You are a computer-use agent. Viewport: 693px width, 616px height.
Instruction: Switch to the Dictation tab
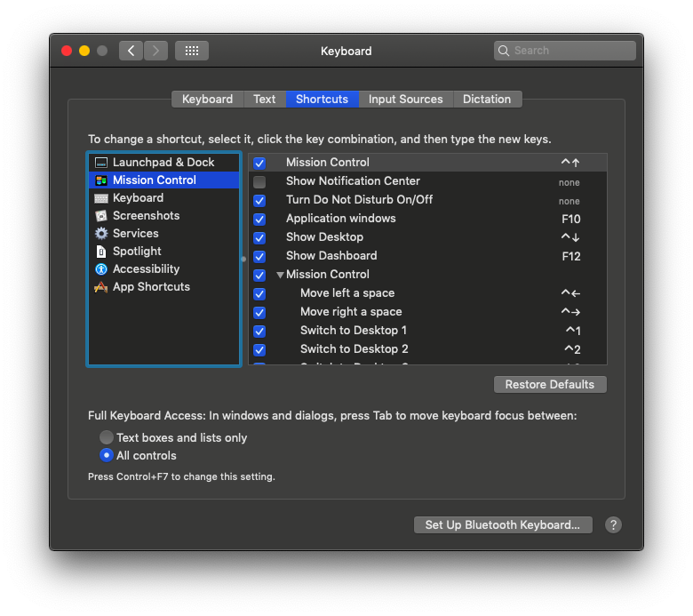[487, 99]
